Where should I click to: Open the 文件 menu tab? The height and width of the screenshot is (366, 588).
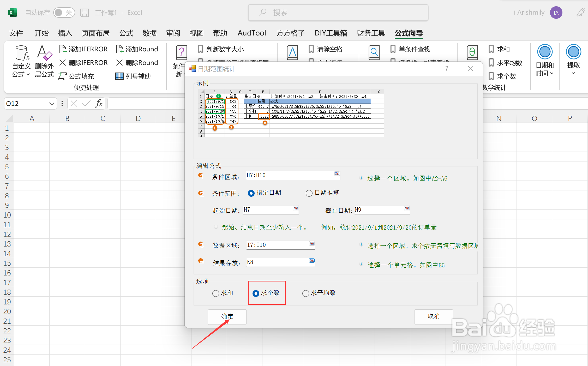16,33
